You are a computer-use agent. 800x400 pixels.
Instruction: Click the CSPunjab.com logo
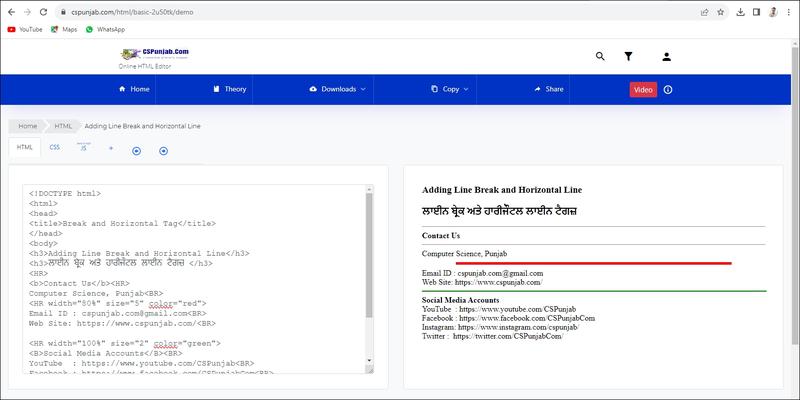[154, 54]
